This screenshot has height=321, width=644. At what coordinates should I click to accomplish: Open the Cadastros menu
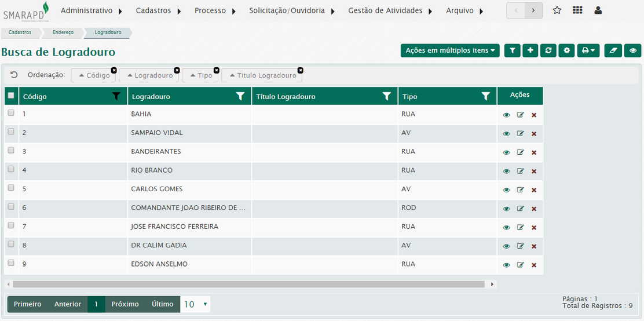pos(159,10)
